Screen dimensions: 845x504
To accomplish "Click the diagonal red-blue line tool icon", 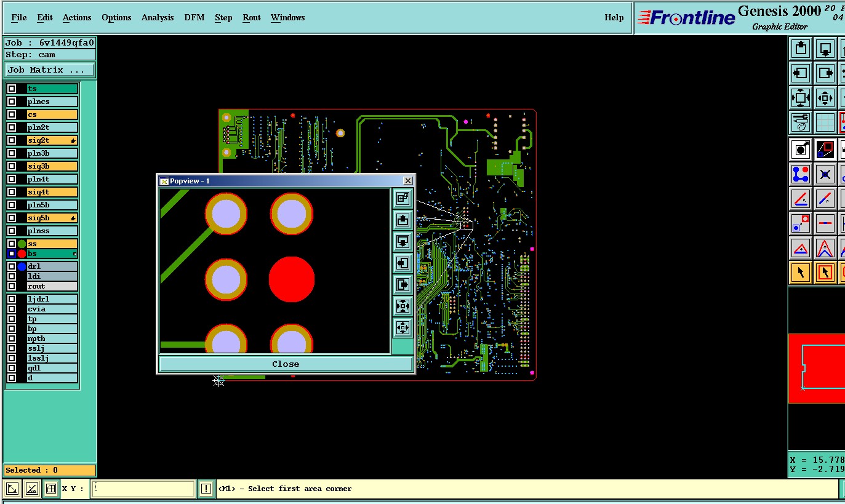I will pyautogui.click(x=825, y=199).
